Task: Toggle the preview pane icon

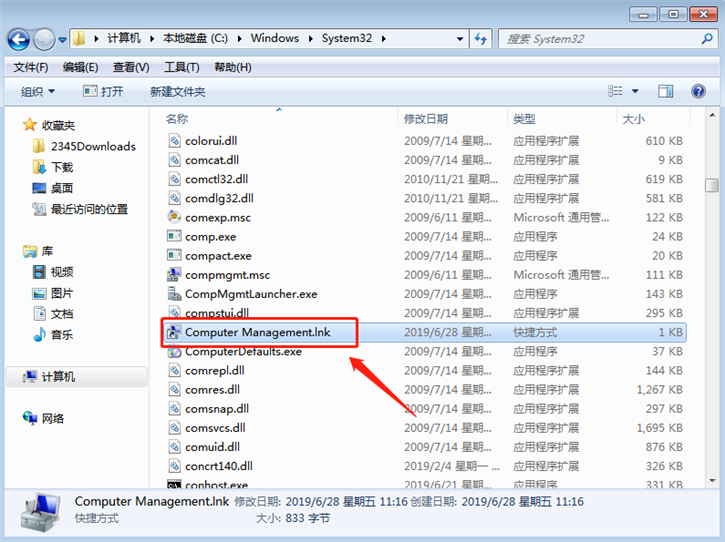Action: coord(665,91)
